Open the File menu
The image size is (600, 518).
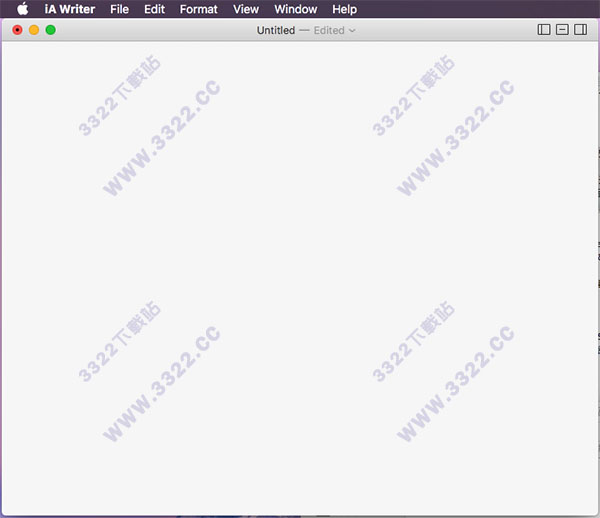(x=119, y=9)
